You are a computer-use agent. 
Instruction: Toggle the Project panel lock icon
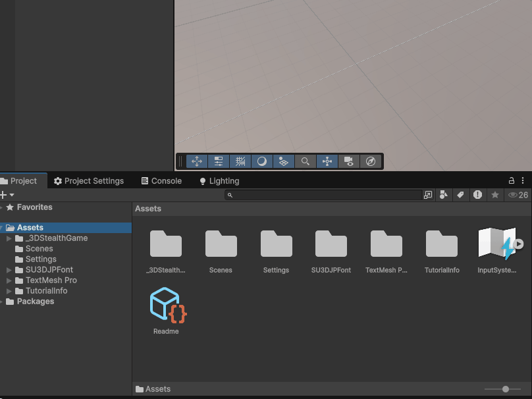512,180
